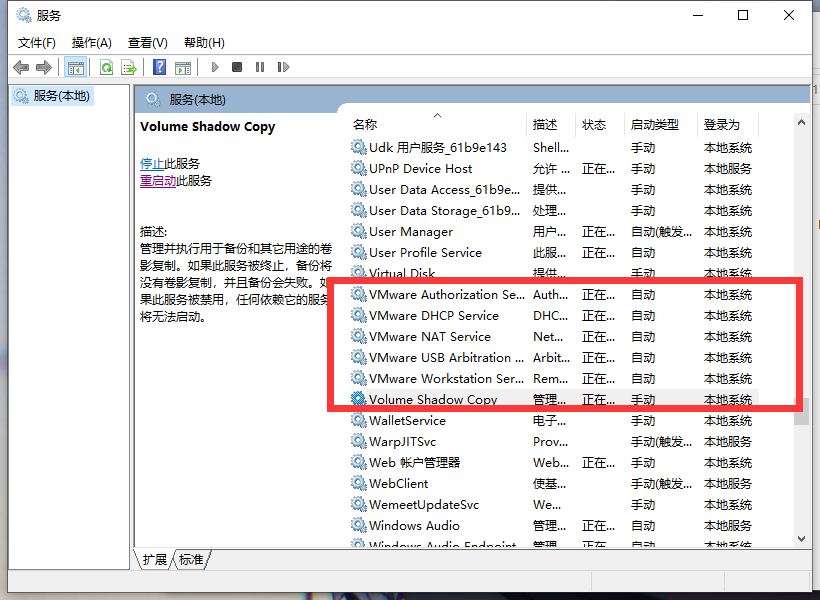Select the Export List toolbar icon
Viewport: 820px width, 600px height.
pos(129,67)
